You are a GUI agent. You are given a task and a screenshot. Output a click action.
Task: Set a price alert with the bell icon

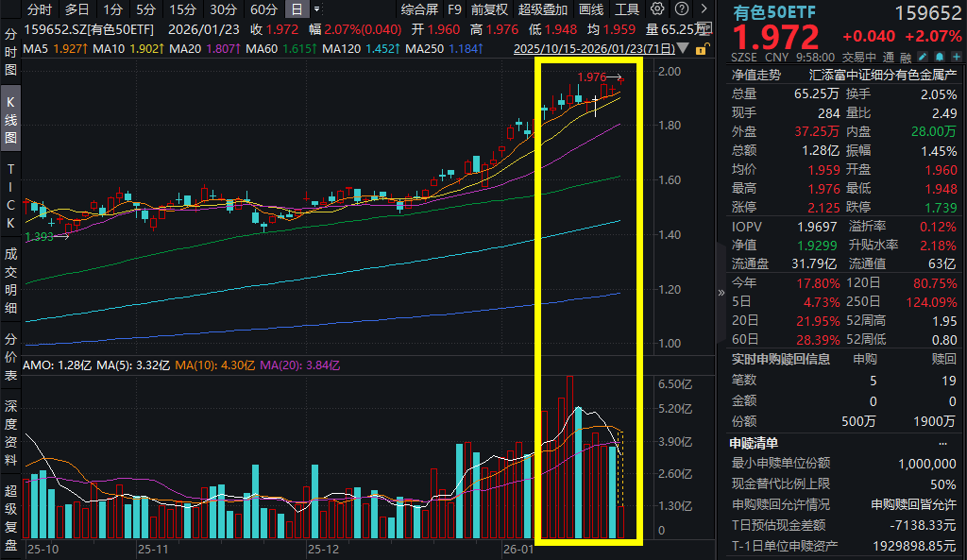[x=941, y=57]
